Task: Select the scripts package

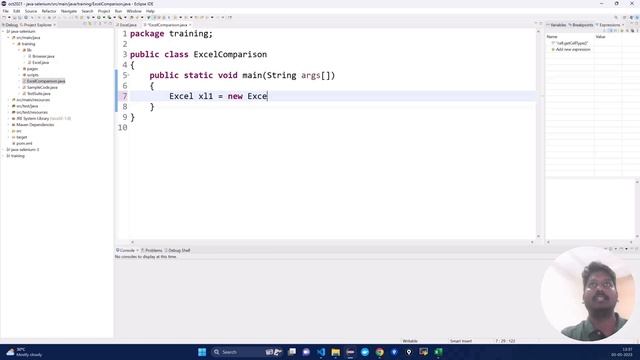Action: (x=33, y=75)
